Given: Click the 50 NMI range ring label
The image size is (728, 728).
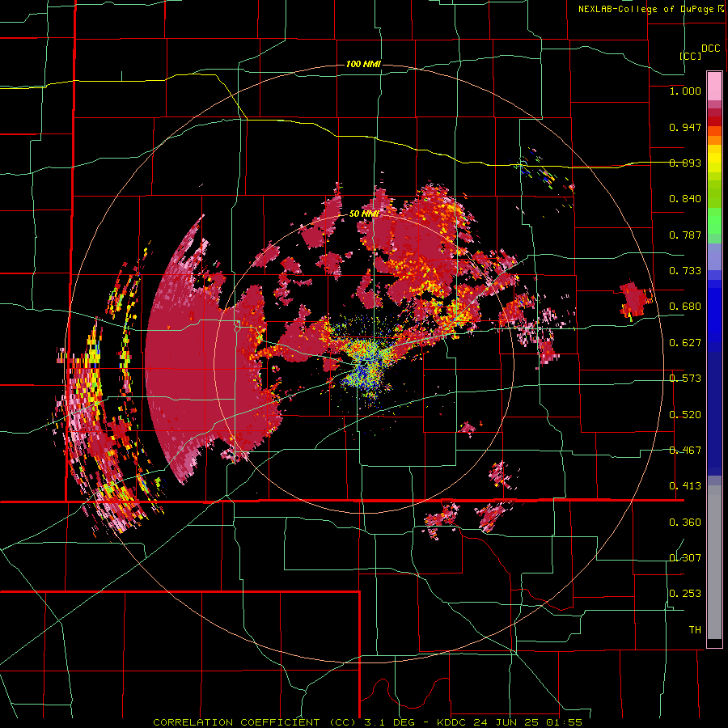Looking at the screenshot, I should coord(363,214).
